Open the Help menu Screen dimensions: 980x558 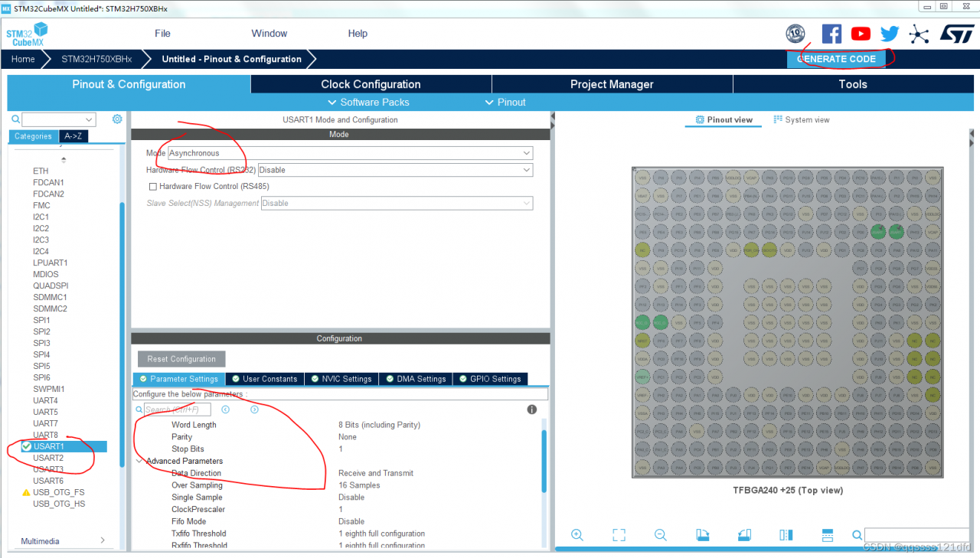click(358, 34)
